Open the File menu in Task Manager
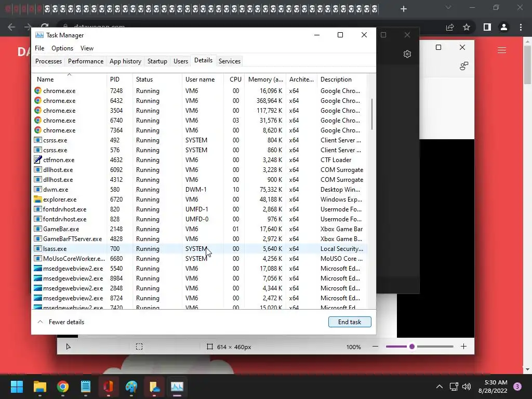532x399 pixels. point(39,48)
